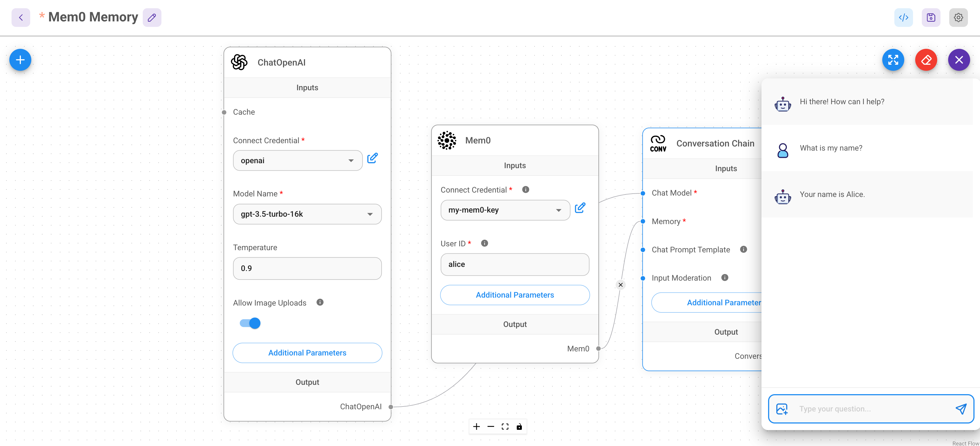The width and height of the screenshot is (980, 446).
Task: Open flow settings via the gear icon
Action: [x=958, y=18]
